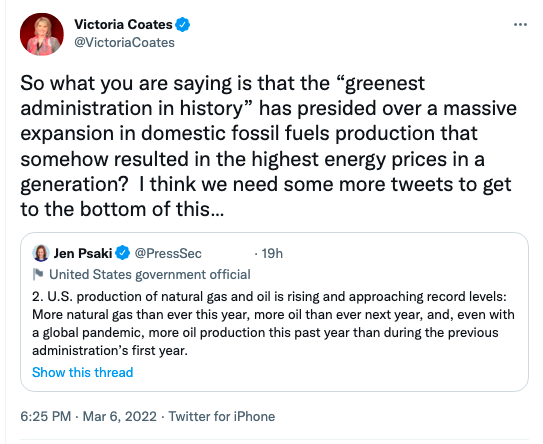Open Jen Psaki's small avatar

pos(41,253)
